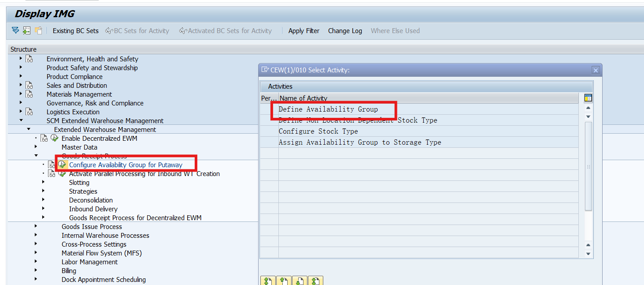Click Existing BC Sets in the toolbar
This screenshot has width=644, height=285.
pyautogui.click(x=75, y=30)
